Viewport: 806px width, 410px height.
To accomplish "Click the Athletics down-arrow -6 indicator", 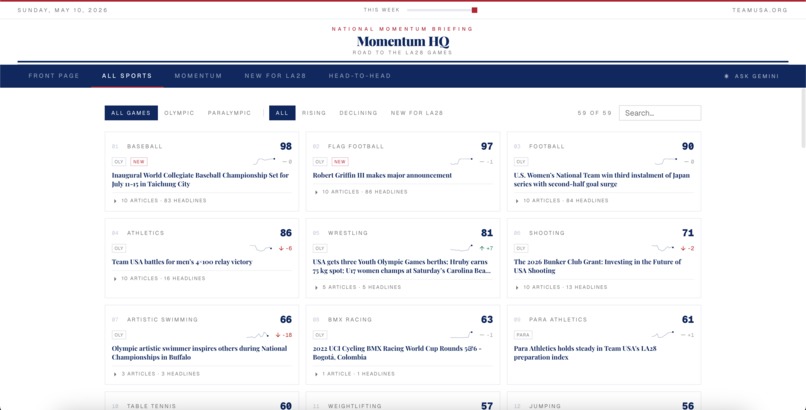I will 285,248.
